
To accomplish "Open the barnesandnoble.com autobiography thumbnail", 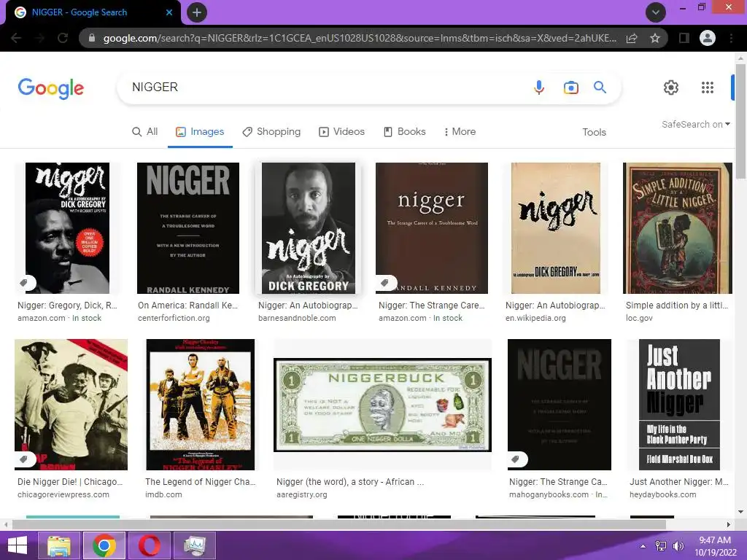I will 309,228.
